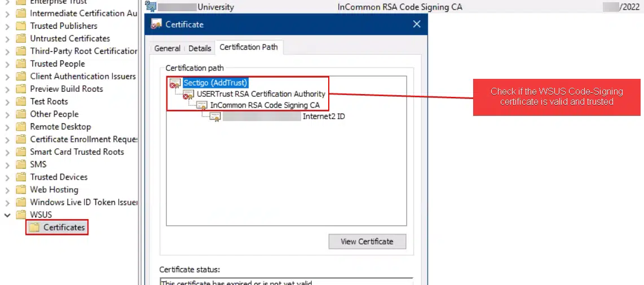This screenshot has height=285, width=644.
Task: Click the University certificate list icon
Action: [x=151, y=7]
